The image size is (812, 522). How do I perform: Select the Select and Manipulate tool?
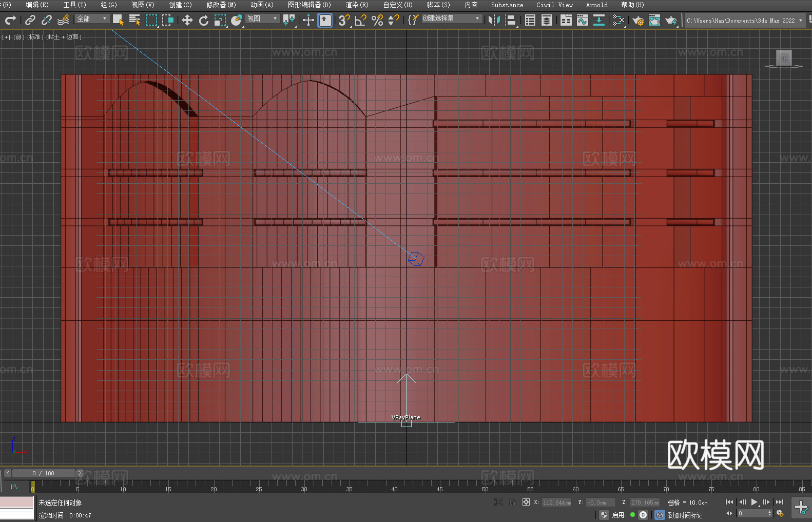click(308, 21)
